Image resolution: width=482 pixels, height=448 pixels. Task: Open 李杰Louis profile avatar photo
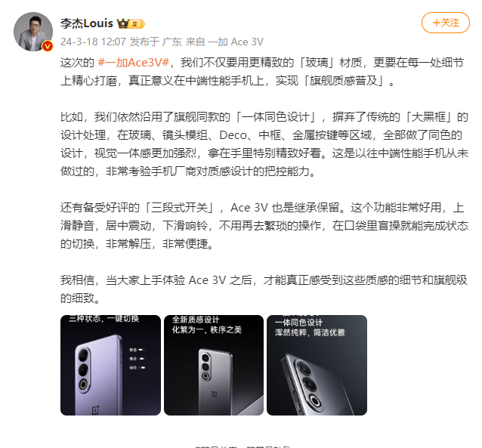click(33, 32)
